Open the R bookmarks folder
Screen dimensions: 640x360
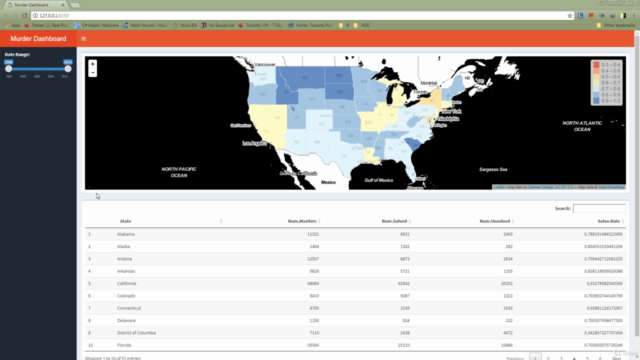(344, 25)
